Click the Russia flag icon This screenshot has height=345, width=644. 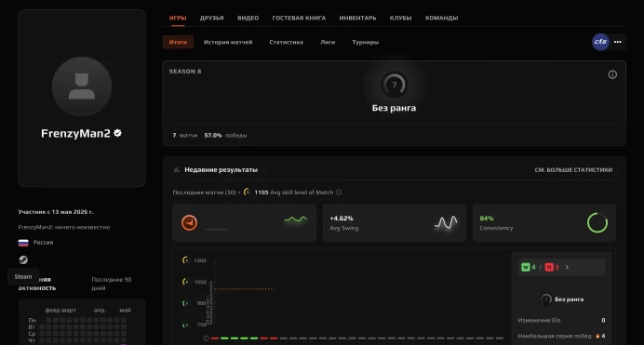click(x=23, y=243)
